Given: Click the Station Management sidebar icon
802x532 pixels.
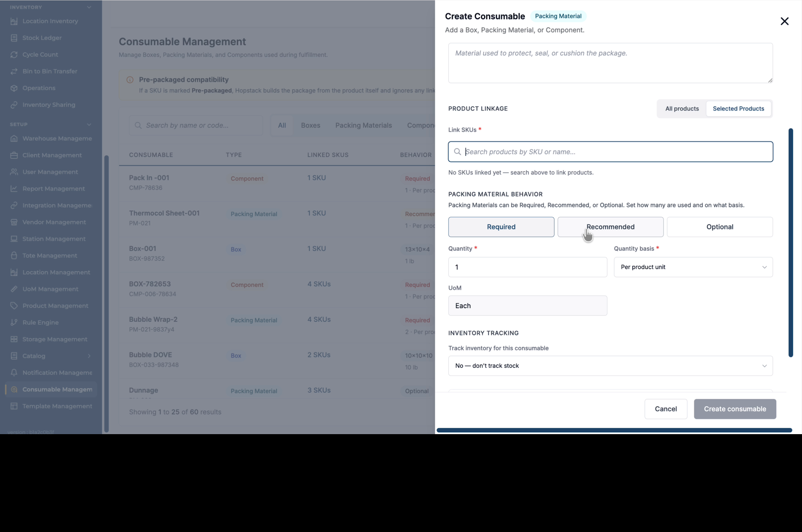Looking at the screenshot, I should pos(14,239).
